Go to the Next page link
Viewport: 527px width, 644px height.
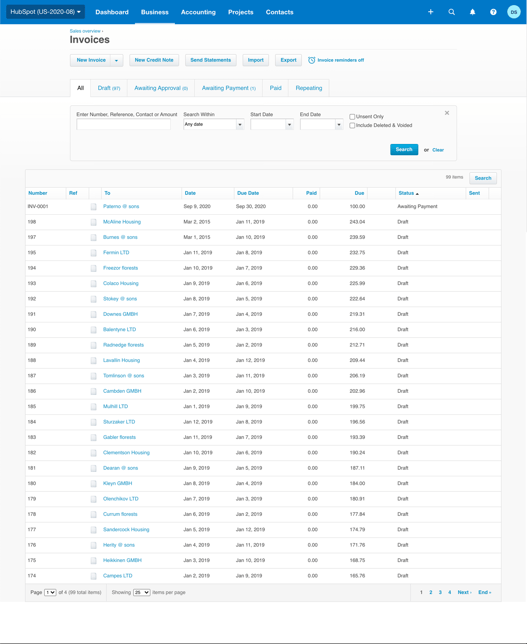click(x=464, y=592)
